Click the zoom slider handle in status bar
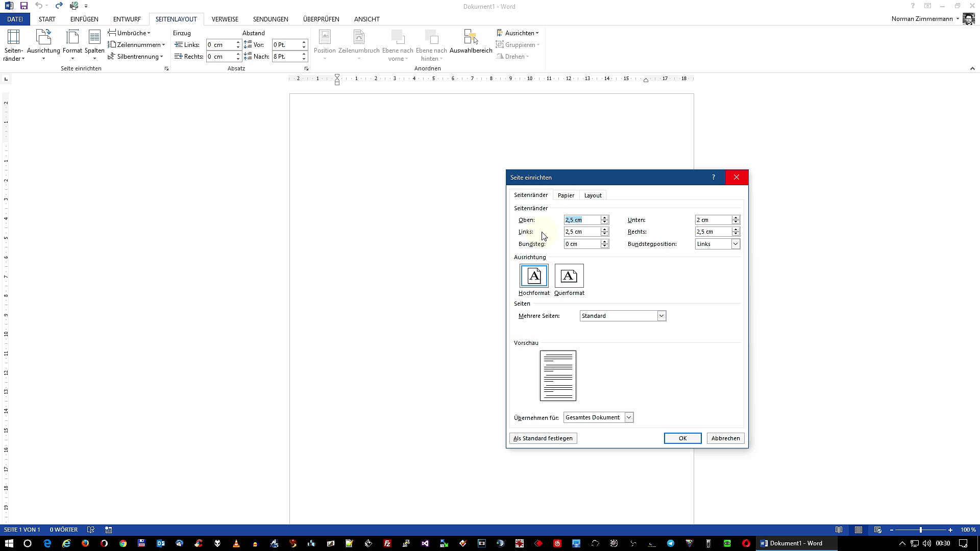 tap(921, 530)
